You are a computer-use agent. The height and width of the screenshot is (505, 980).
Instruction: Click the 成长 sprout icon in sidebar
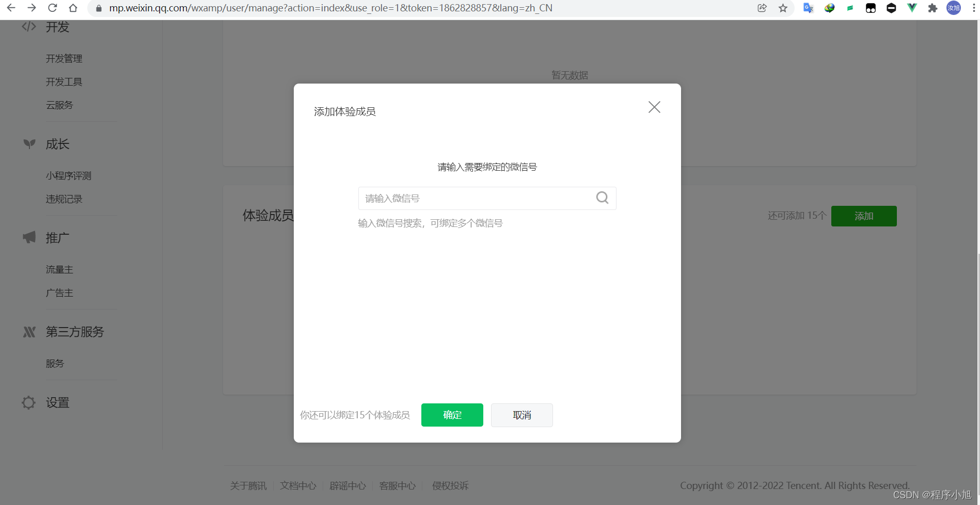29,144
